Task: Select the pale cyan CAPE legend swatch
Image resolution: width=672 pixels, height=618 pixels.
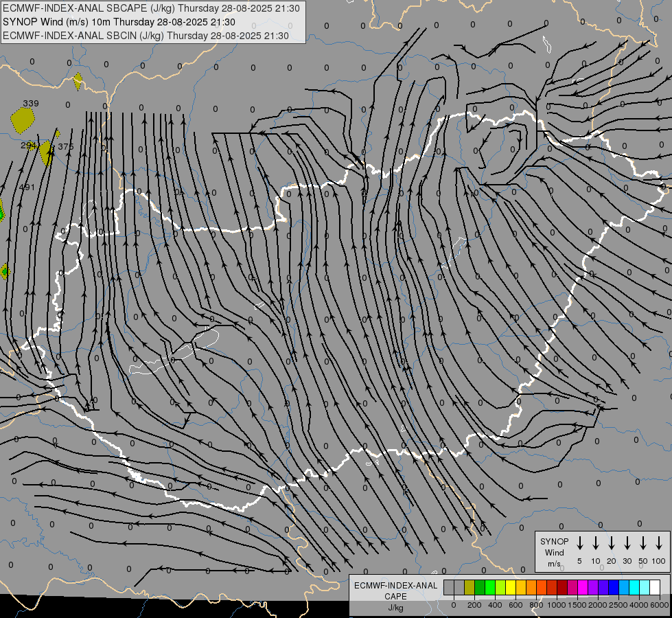Action: coord(644,587)
